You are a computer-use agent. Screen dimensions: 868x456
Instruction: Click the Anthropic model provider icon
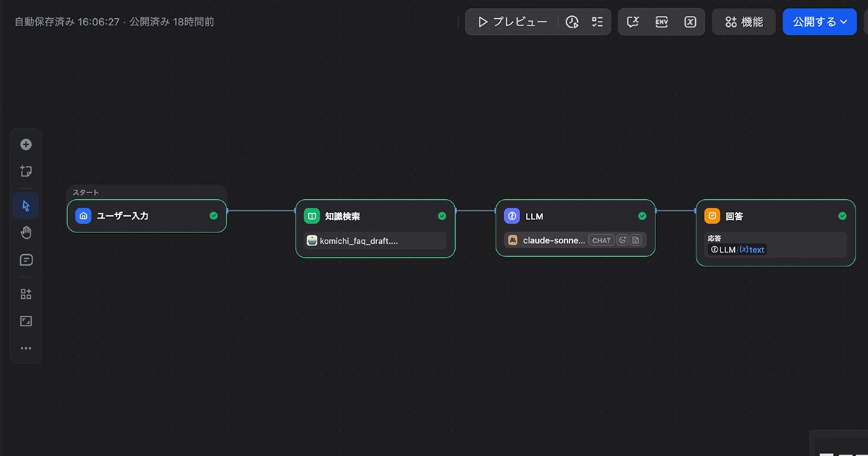click(513, 240)
